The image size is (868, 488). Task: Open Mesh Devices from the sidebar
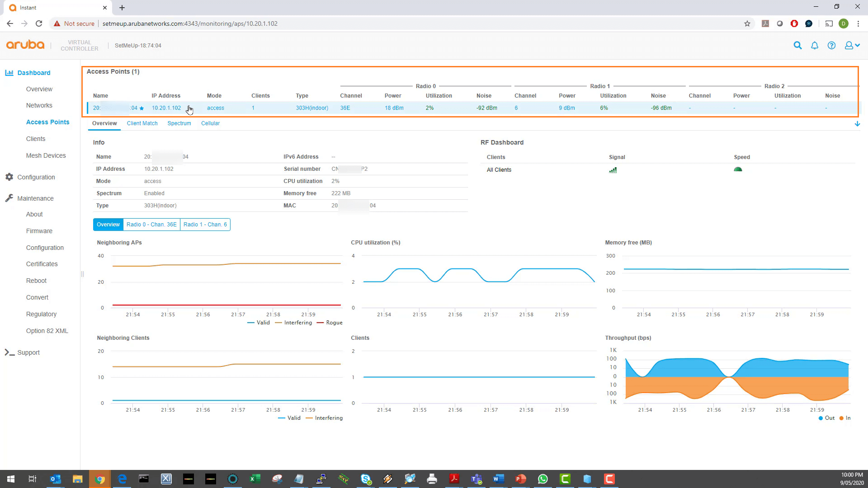click(46, 155)
